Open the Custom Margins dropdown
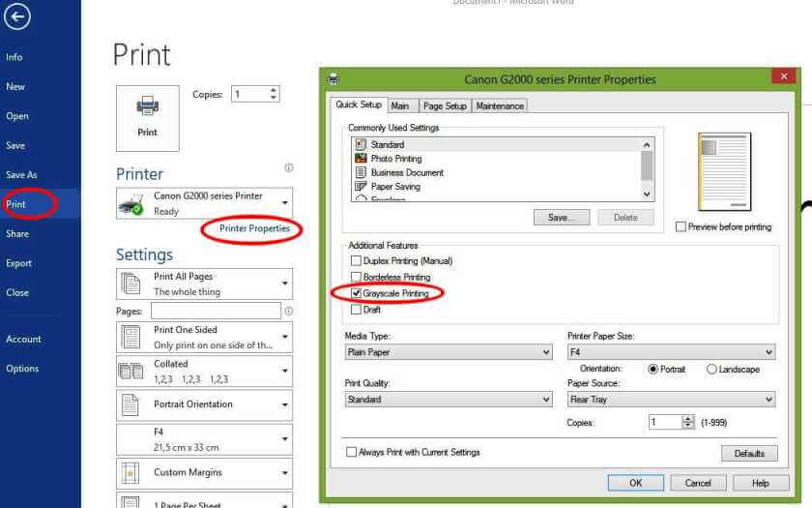The image size is (812, 508). tap(285, 473)
